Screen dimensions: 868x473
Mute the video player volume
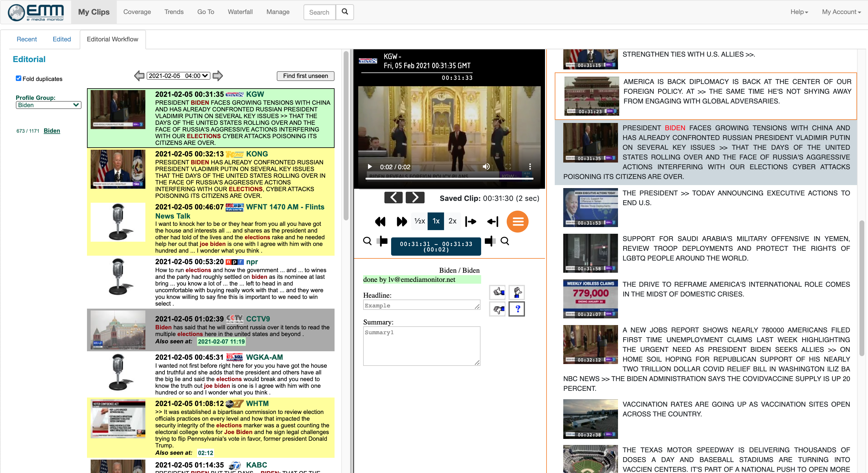pyautogui.click(x=486, y=166)
